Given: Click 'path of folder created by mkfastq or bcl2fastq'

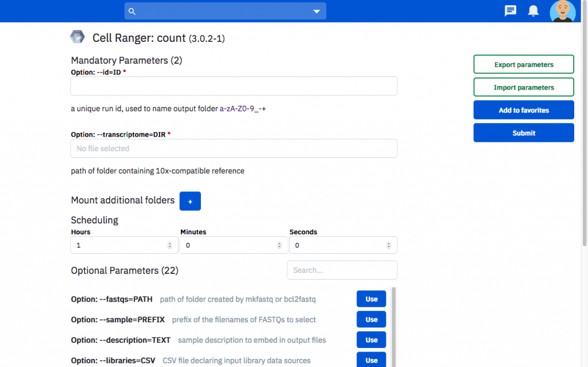Looking at the screenshot, I should point(238,299).
